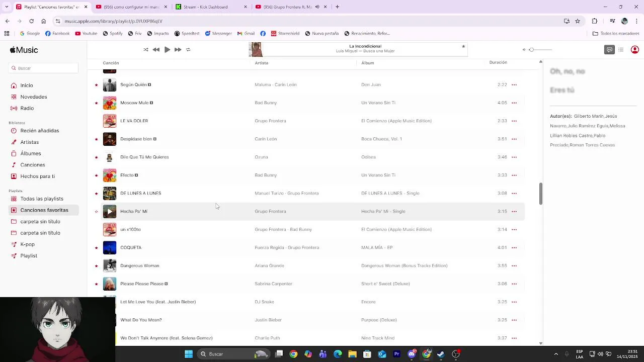Open the Speedtest bookmark
This screenshot has width=644, height=362.
click(187, 34)
